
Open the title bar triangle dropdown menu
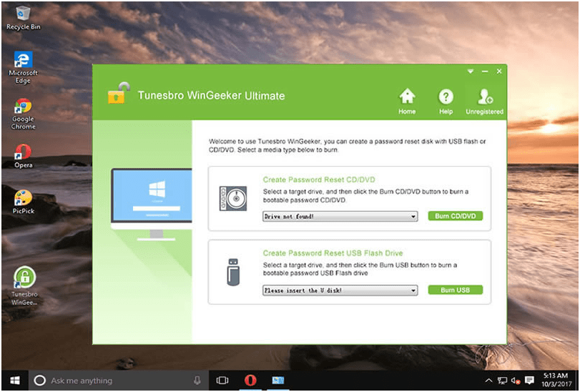[x=470, y=72]
